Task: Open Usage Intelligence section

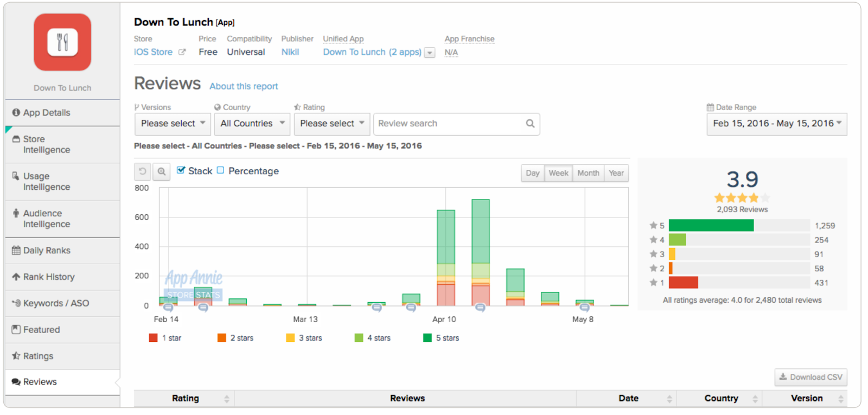Action: coord(62,182)
